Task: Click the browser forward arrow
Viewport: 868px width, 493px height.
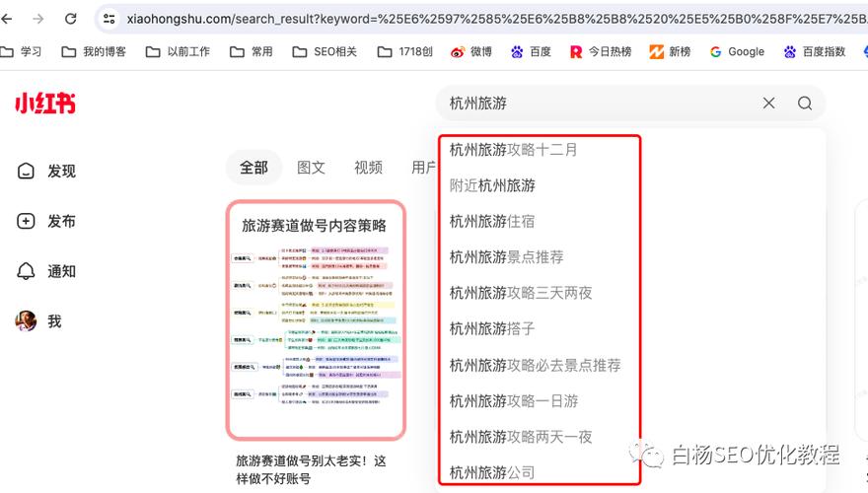Action: (38, 19)
